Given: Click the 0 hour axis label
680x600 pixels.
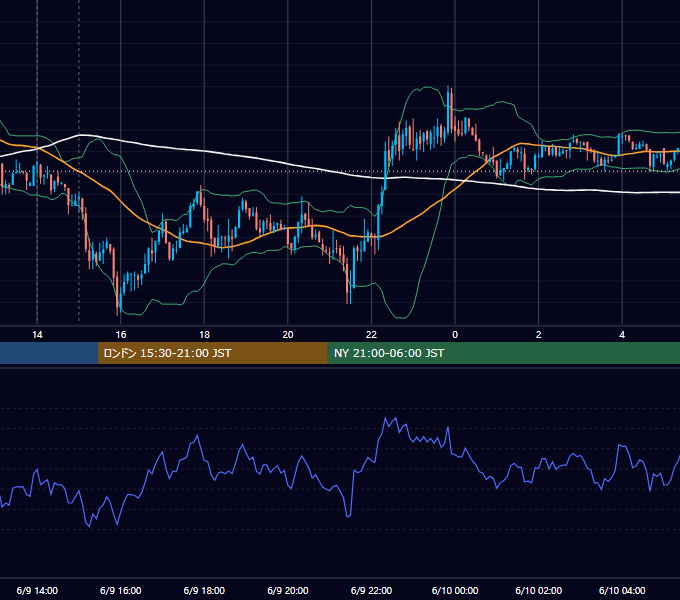Looking at the screenshot, I should tap(455, 335).
